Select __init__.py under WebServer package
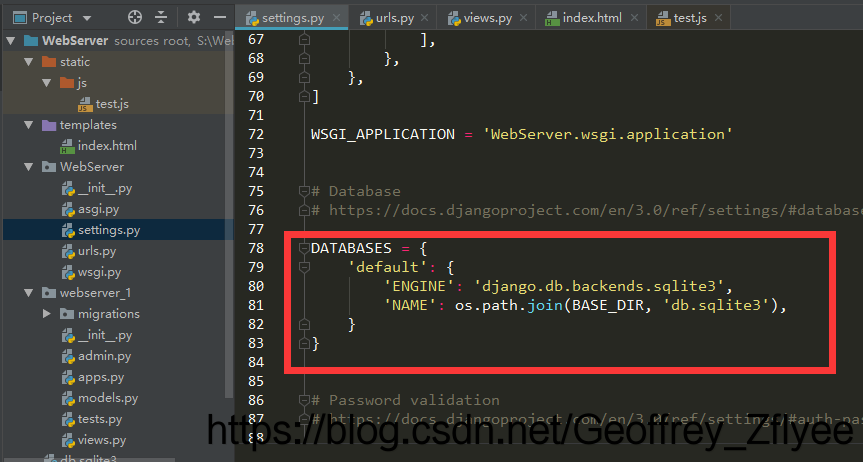This screenshot has width=863, height=462. click(x=105, y=188)
